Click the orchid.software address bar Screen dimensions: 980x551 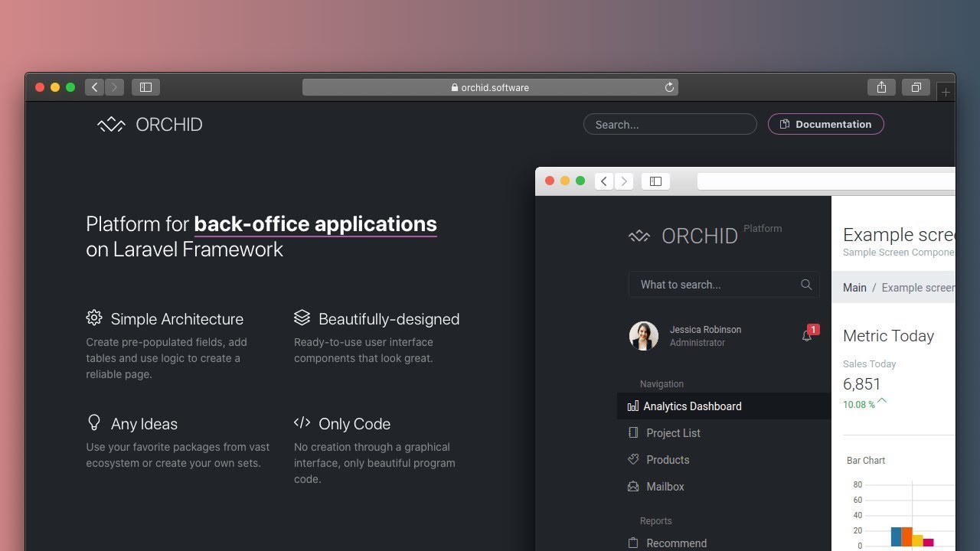coord(490,87)
